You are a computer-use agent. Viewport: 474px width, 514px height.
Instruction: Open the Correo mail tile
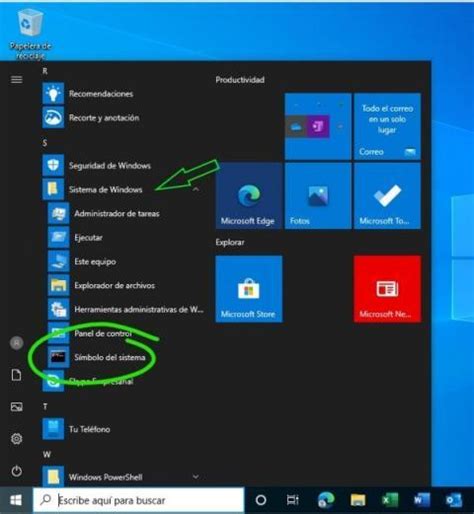click(x=387, y=127)
